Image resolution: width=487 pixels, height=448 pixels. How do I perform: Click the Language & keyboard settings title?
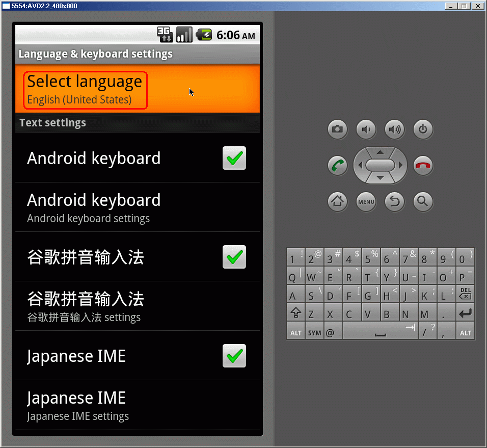click(95, 54)
